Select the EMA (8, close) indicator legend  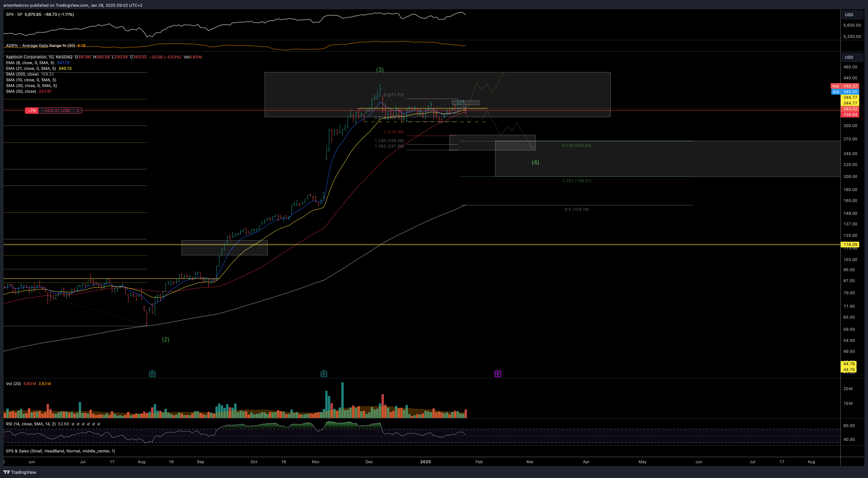(30, 63)
